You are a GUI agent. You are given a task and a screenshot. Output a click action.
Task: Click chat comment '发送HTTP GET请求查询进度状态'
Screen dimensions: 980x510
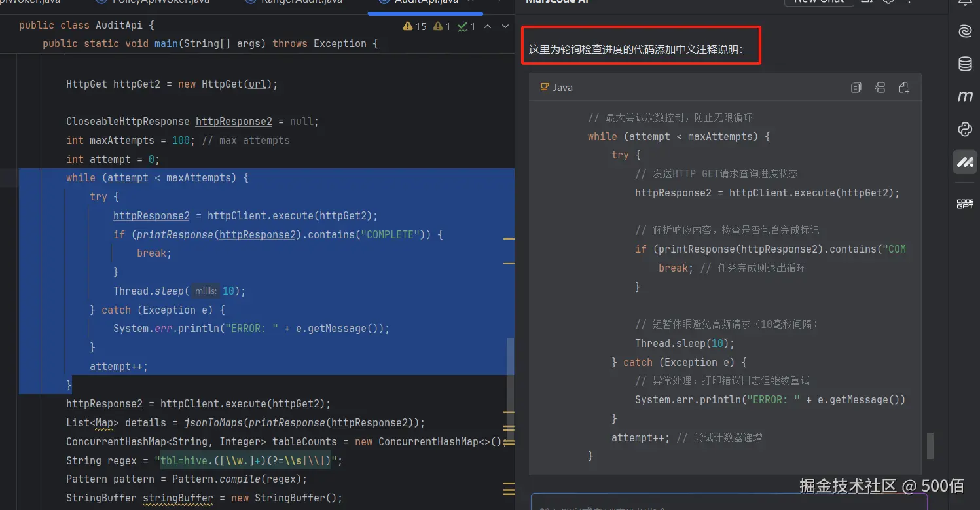tap(716, 174)
